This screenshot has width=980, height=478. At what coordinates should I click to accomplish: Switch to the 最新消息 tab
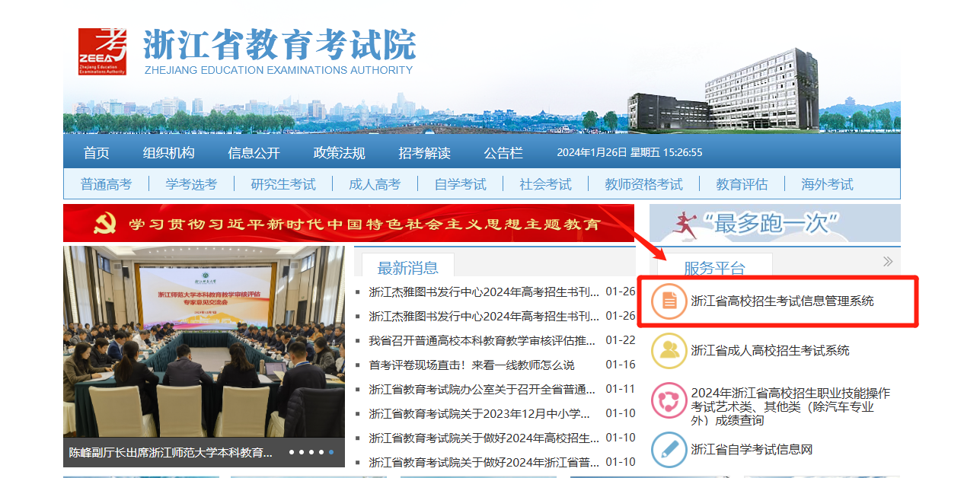[x=407, y=267]
